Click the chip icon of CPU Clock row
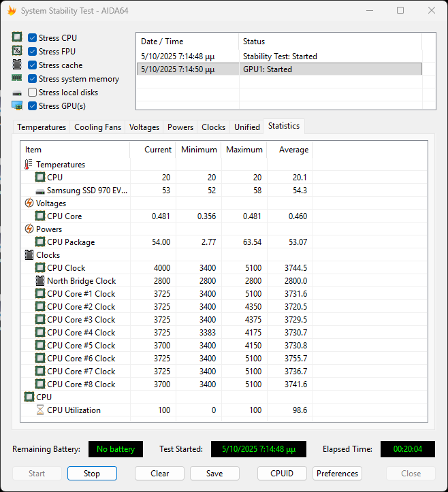448x492 pixels. pos(40,267)
